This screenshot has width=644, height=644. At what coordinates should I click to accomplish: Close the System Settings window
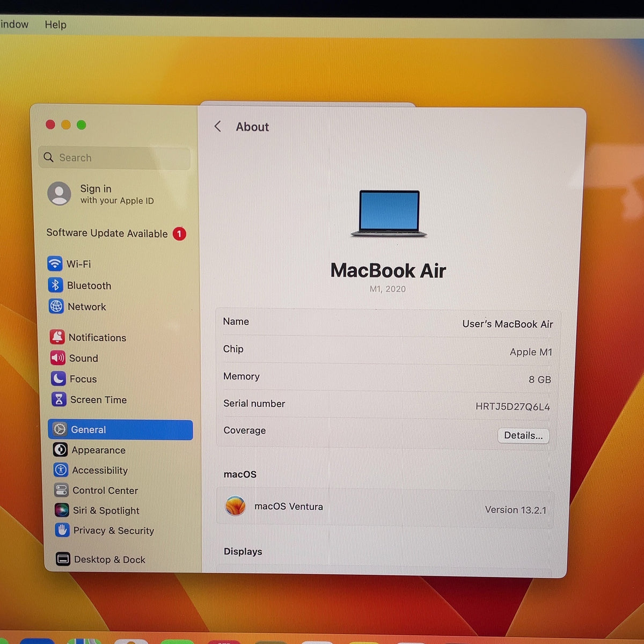pos(50,125)
